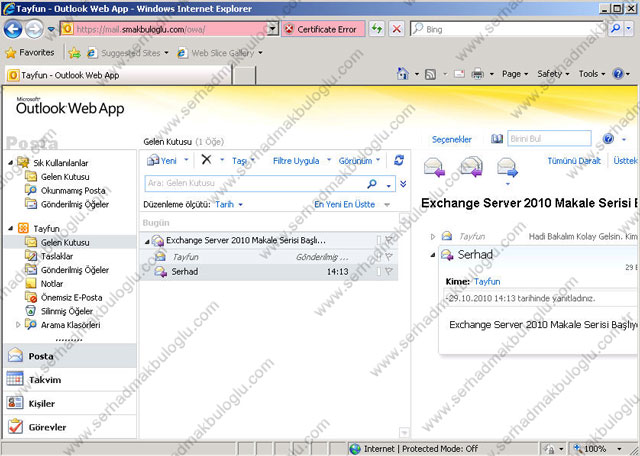Open the Silinmiş Öğeler deleted items folder
This screenshot has width=640, height=456.
[67, 311]
